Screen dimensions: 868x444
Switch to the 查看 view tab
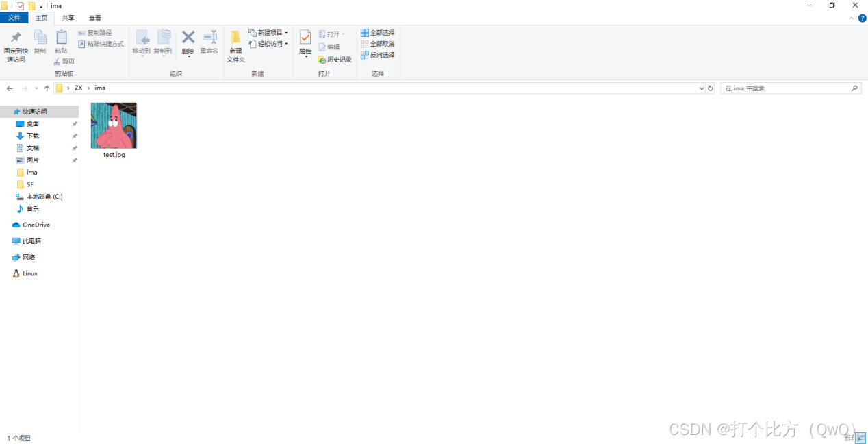pyautogui.click(x=95, y=18)
